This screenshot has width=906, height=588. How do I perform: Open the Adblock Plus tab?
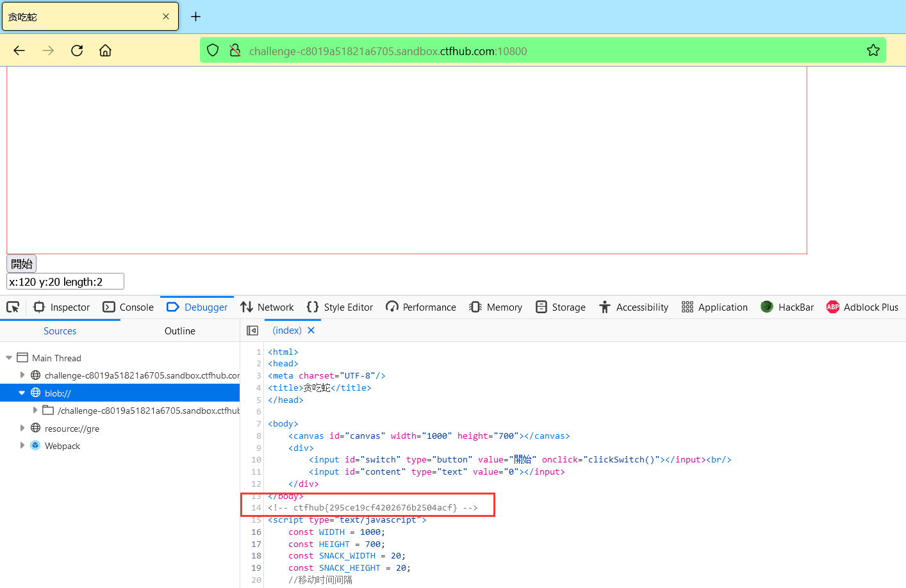coord(862,307)
